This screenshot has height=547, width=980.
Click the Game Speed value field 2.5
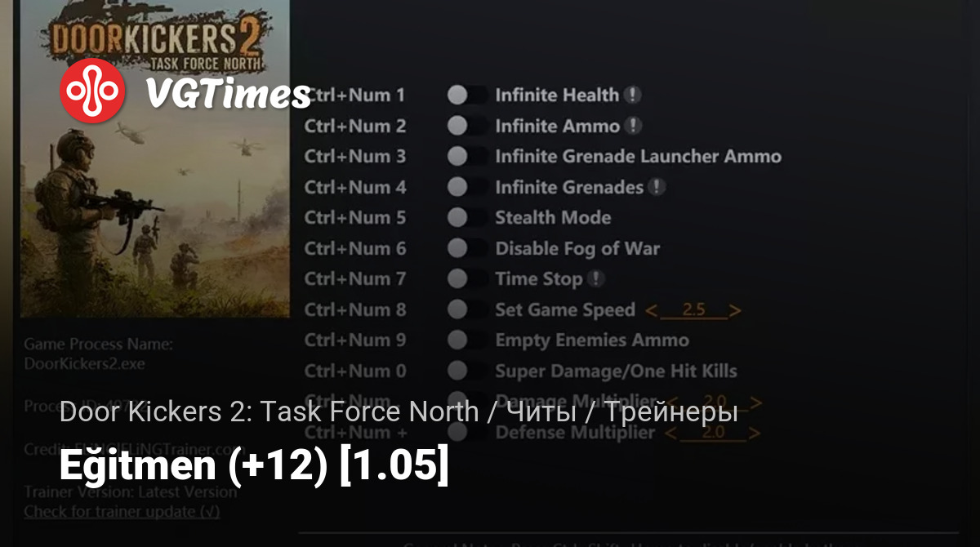[x=693, y=310]
